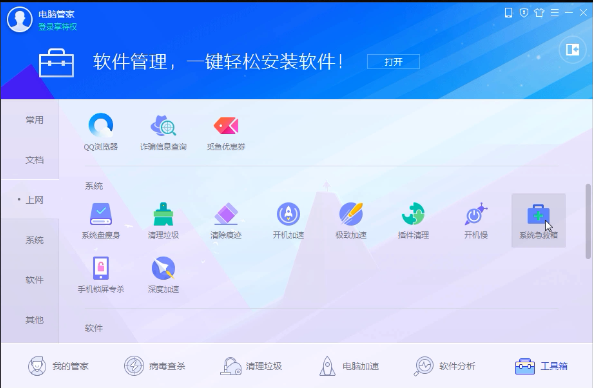Screen dimensions: 593x388
Task: Open 极致加速 comet tool
Action: point(351,220)
